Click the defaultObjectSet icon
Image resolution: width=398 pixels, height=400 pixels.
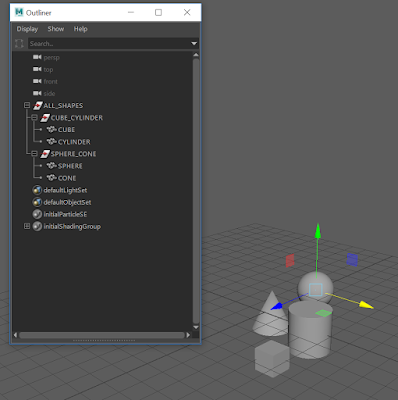point(37,202)
